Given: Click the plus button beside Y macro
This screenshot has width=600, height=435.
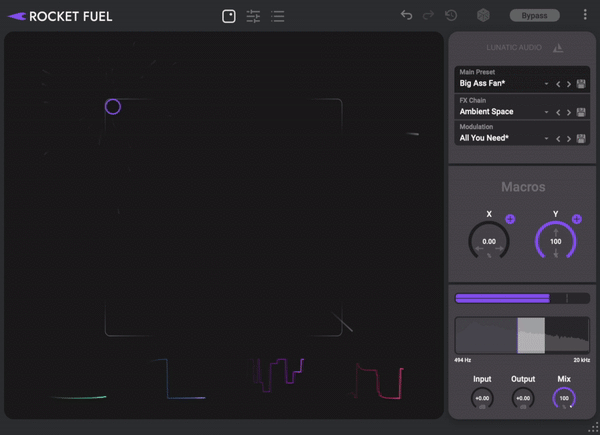Looking at the screenshot, I should [x=577, y=219].
